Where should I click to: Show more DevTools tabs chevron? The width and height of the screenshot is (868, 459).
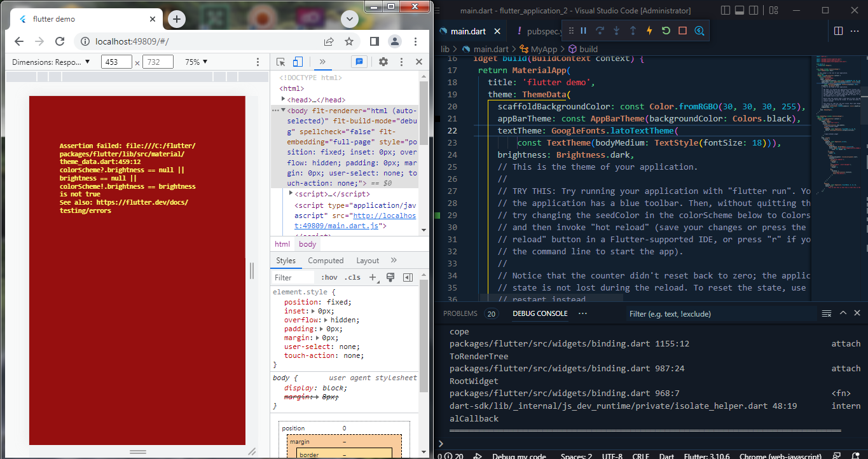click(x=322, y=62)
